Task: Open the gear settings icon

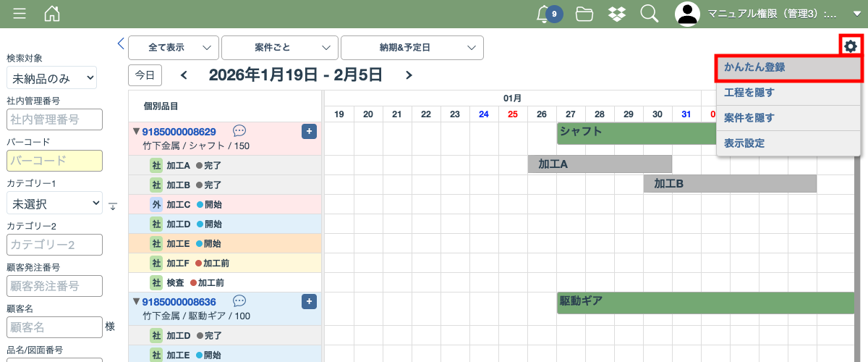Action: coord(851,46)
